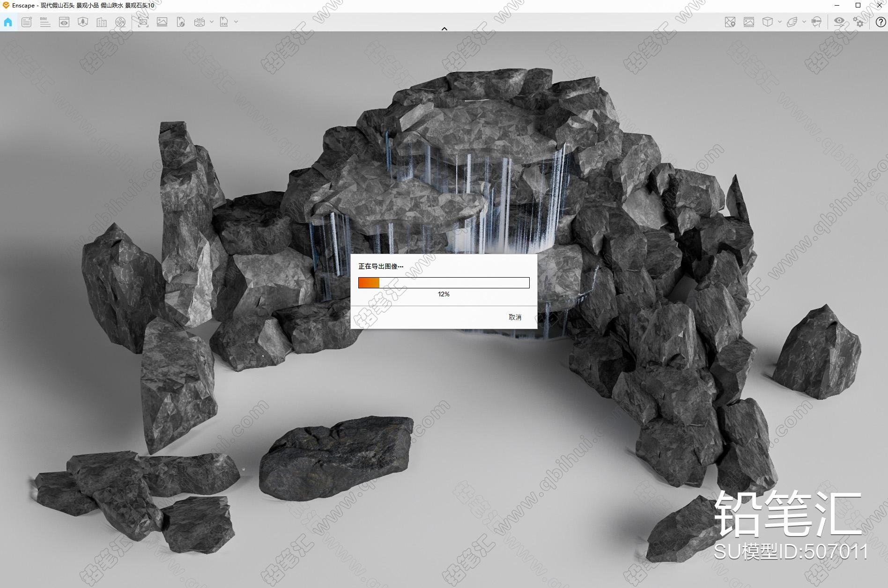
Task: Toggle the BIM info mode
Action: tap(45, 22)
